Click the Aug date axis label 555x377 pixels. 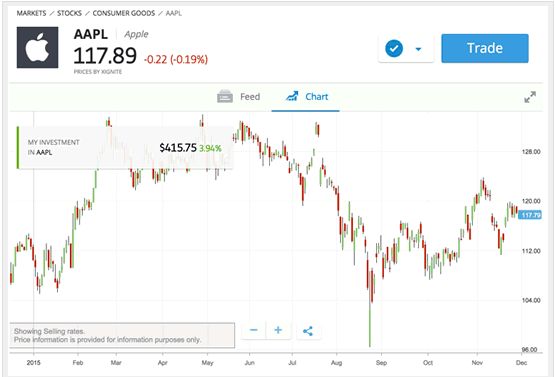pyautogui.click(x=337, y=363)
